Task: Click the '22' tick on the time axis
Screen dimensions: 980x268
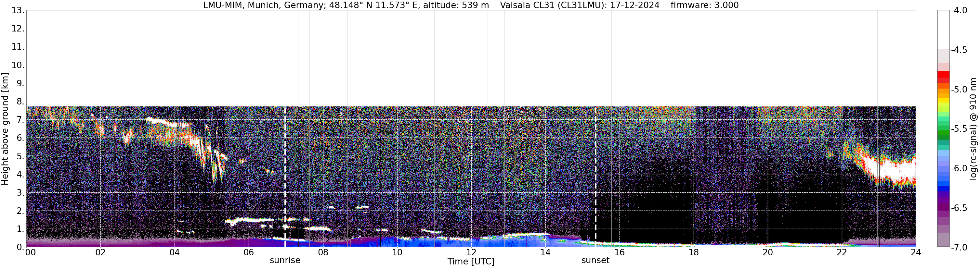Action: [x=842, y=252]
